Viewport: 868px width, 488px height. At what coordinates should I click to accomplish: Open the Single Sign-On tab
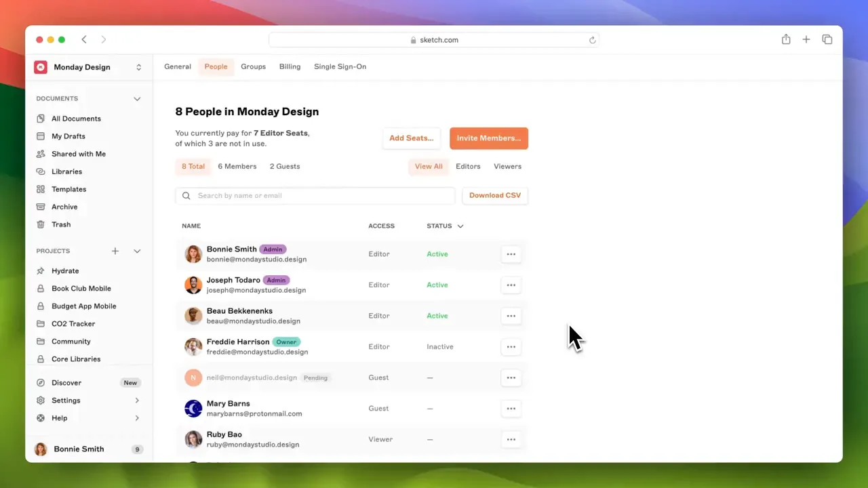(x=340, y=66)
